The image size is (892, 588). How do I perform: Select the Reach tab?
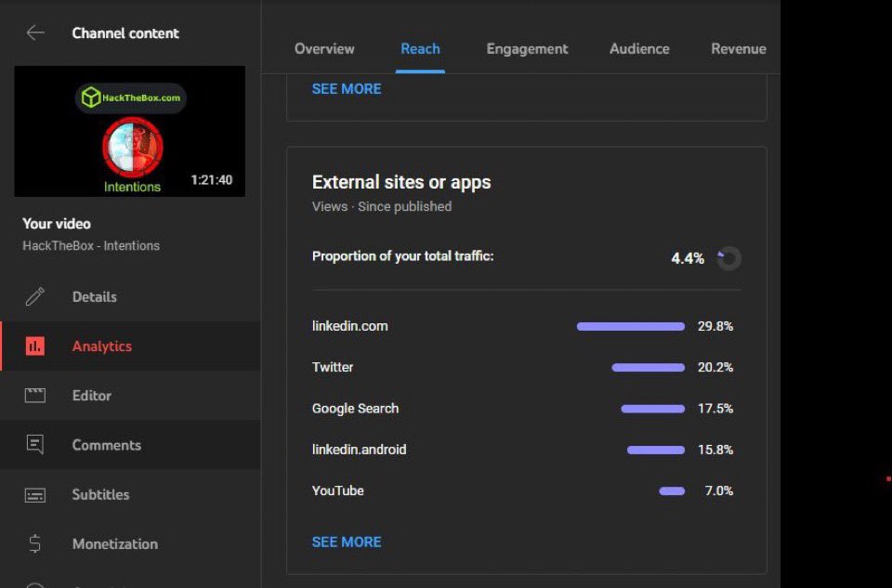tap(420, 49)
